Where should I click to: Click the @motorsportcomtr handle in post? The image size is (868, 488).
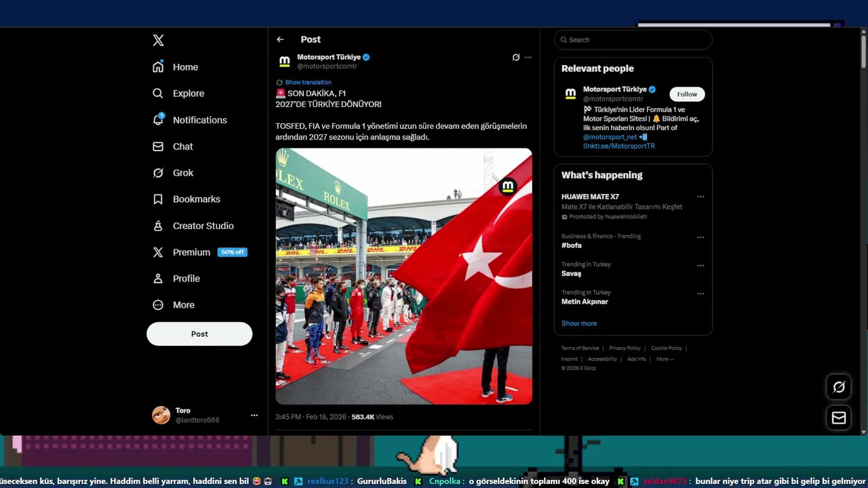(x=327, y=66)
